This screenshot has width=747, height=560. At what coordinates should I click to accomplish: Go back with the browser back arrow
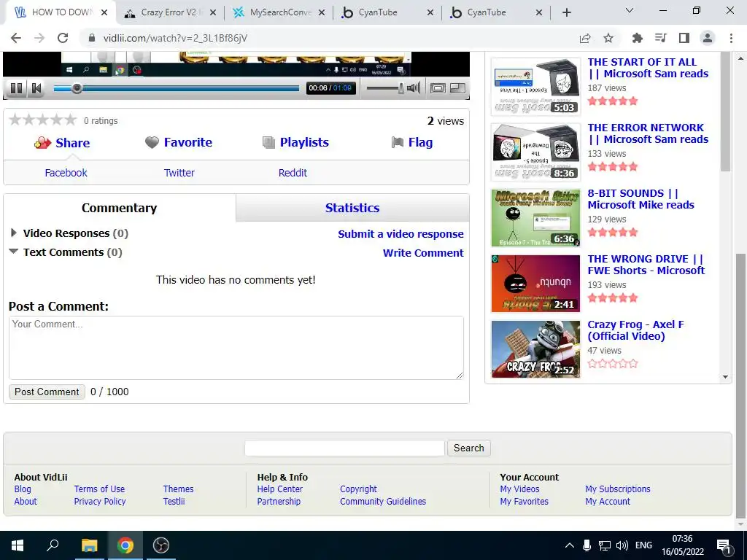16,38
